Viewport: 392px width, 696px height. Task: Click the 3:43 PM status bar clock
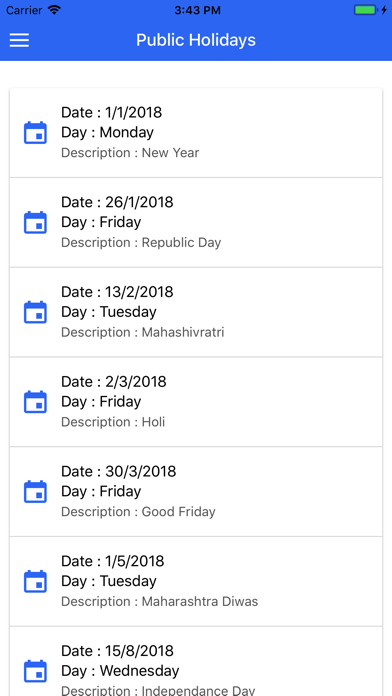click(x=197, y=10)
